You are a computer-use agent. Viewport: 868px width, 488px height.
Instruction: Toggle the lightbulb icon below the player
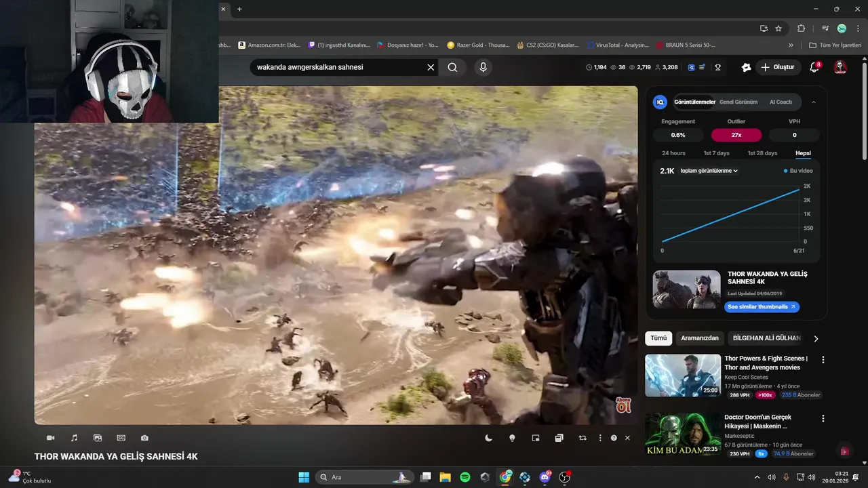pyautogui.click(x=512, y=438)
